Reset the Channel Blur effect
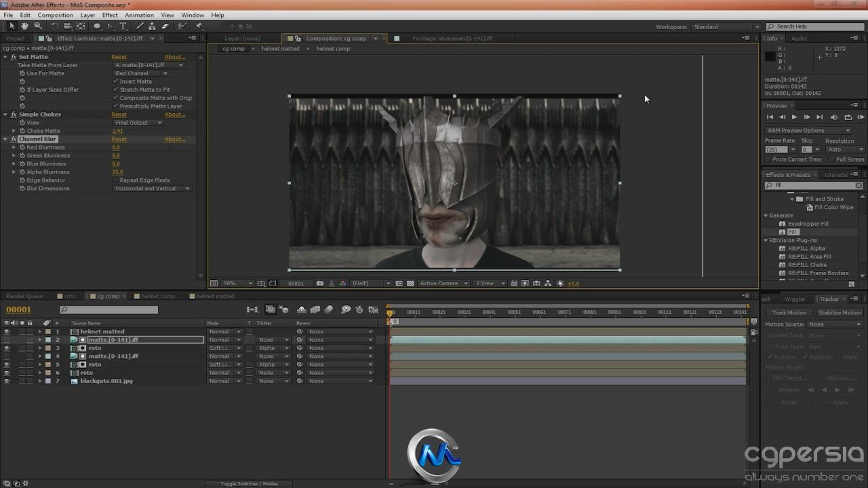The image size is (868, 488). tap(119, 139)
